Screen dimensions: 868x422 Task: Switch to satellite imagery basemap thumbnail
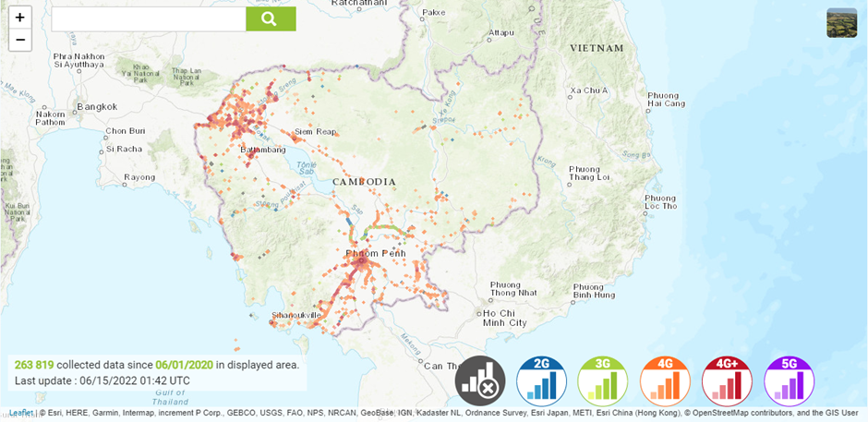point(841,23)
